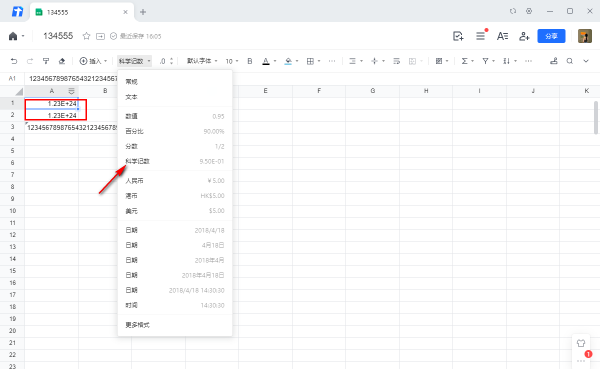Collapse the toolbar with chevron

(586, 61)
